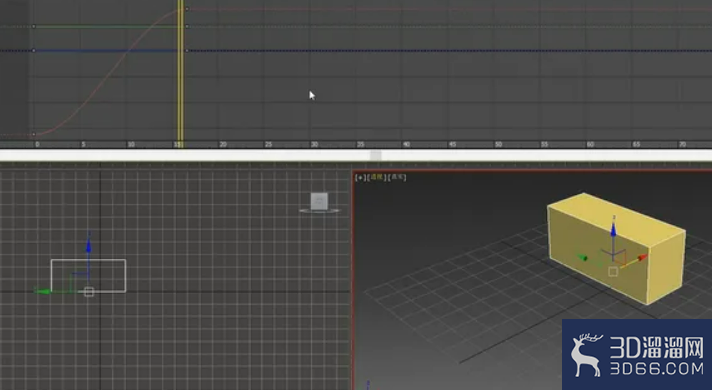Viewport: 712px width, 390px height.
Task: Select the white rectangle wireframe in left viewport
Action: (89, 276)
